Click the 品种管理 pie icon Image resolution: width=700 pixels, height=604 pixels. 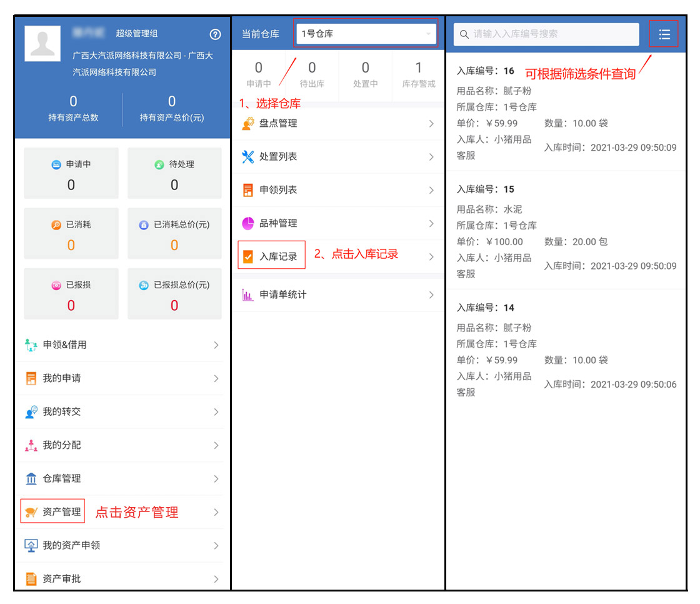tap(247, 223)
